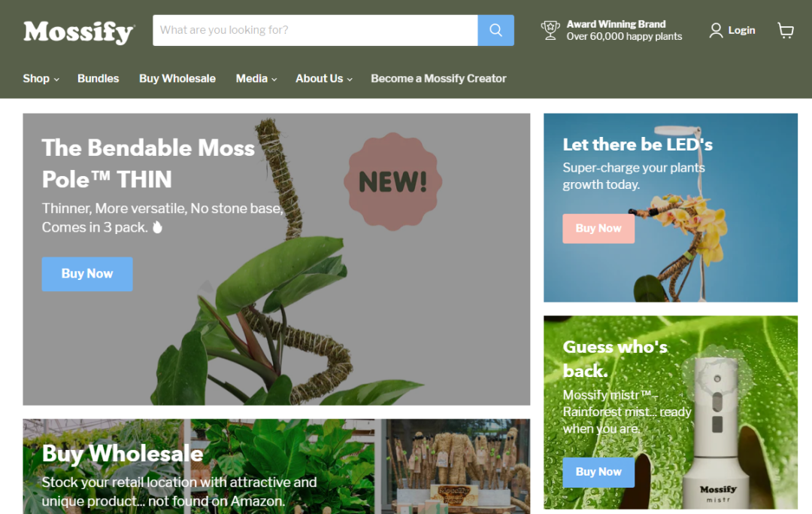Image resolution: width=812 pixels, height=514 pixels.
Task: Open Become a Mossify Creator page
Action: tap(438, 79)
